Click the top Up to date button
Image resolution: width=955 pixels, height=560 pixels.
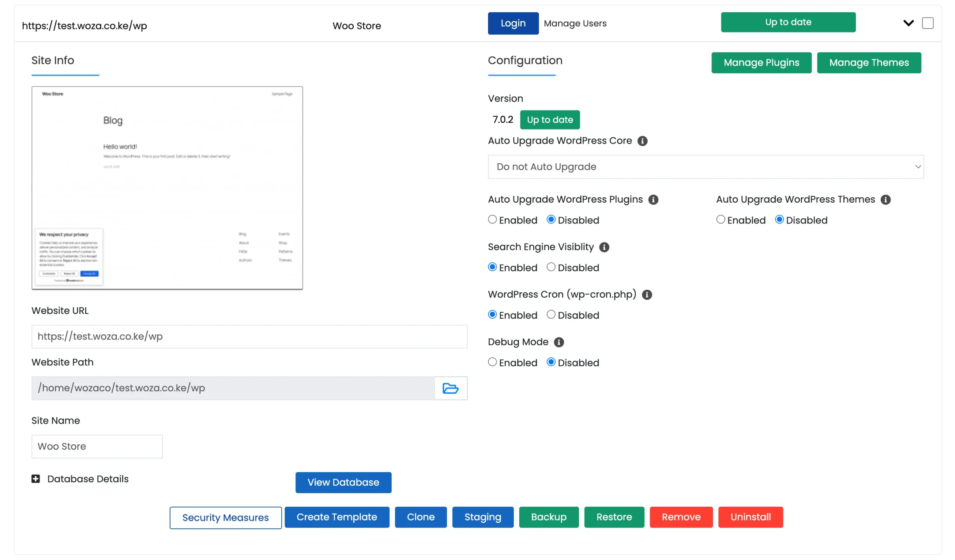pos(788,22)
